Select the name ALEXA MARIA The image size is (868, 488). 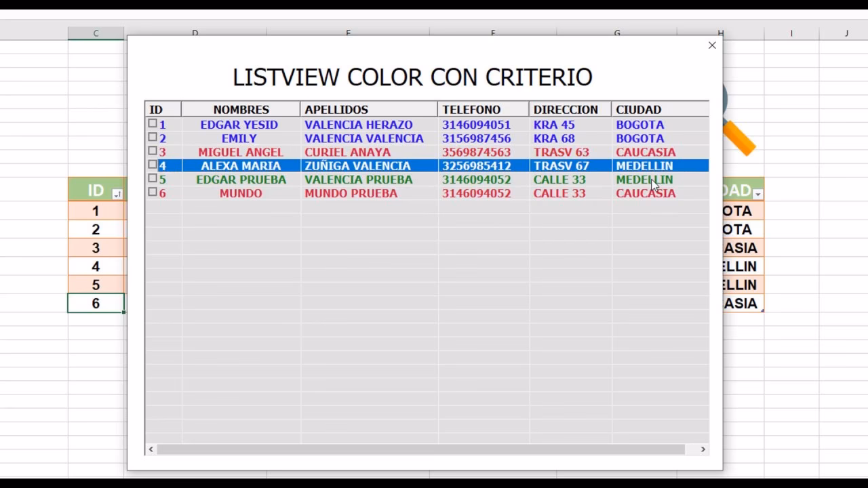(x=241, y=165)
